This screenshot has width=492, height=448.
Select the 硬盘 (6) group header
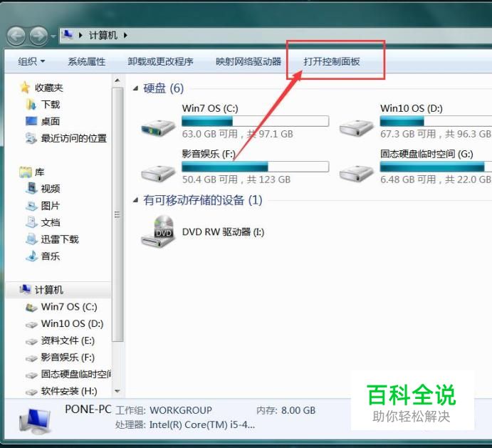[164, 88]
